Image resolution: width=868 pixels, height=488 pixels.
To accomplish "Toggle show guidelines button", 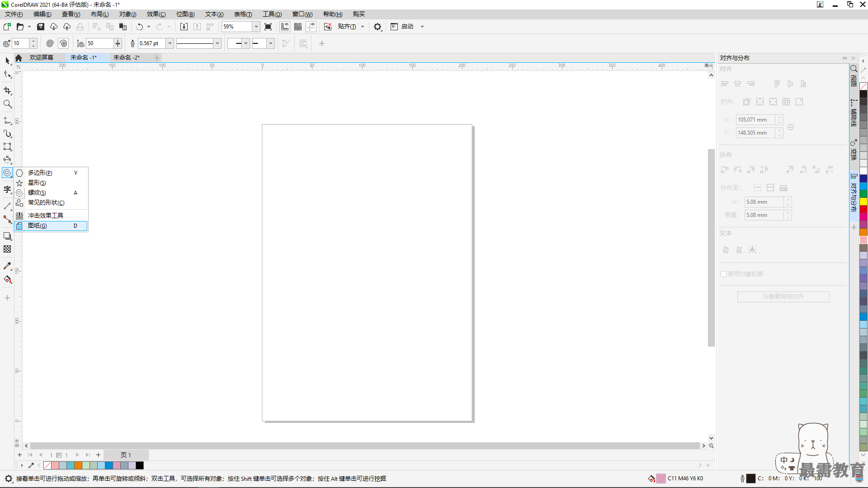I will [311, 27].
